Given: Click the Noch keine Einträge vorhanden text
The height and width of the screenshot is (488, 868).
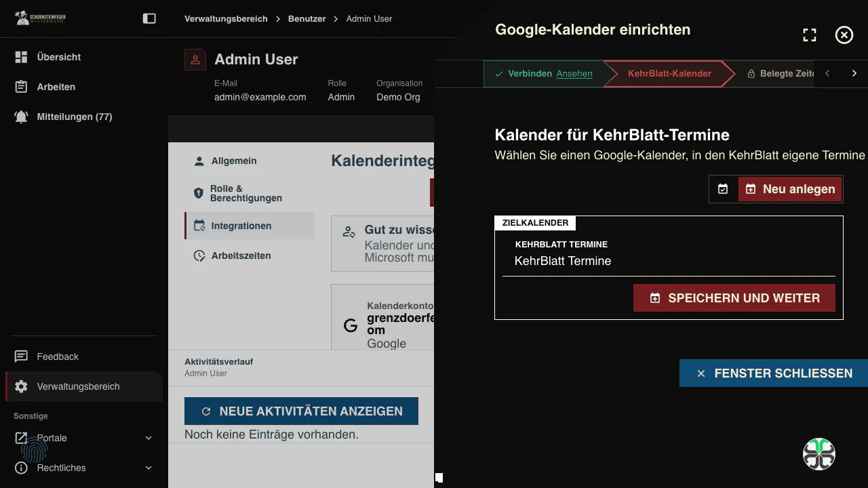Looking at the screenshot, I should click(271, 434).
